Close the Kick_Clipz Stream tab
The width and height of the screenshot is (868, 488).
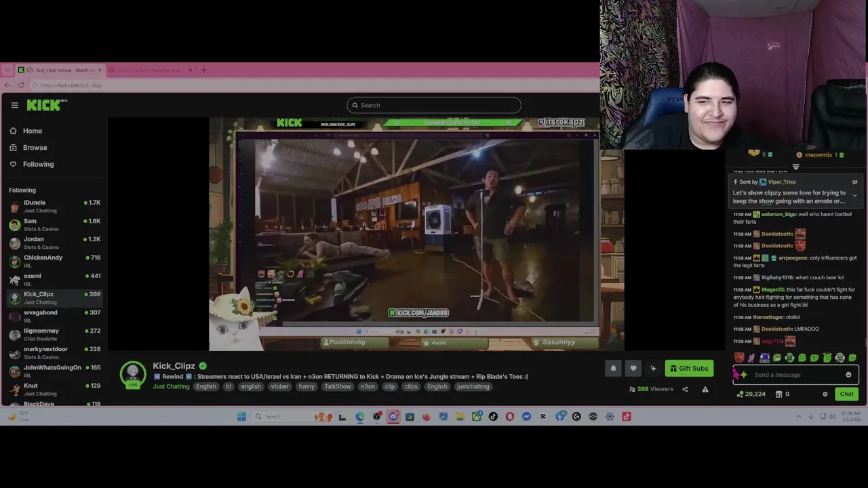coord(100,70)
